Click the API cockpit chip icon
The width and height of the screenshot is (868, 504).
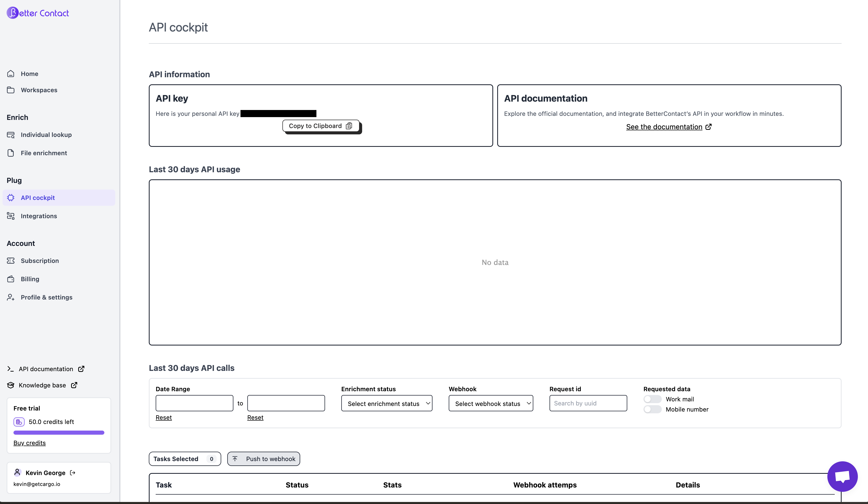pyautogui.click(x=11, y=198)
